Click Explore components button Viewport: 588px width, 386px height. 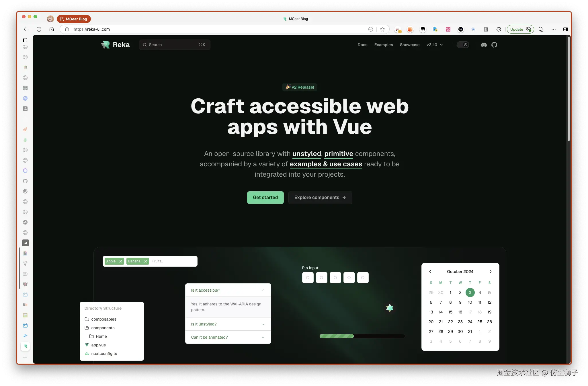320,198
